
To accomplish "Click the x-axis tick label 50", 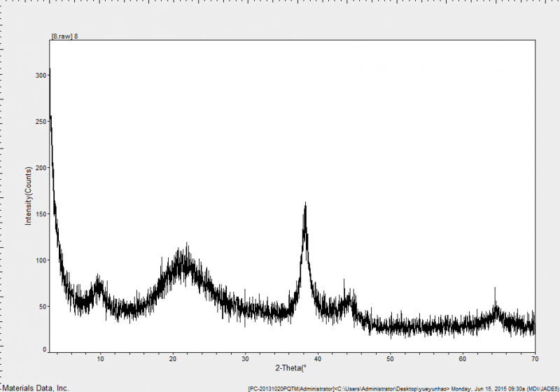I will coord(390,359).
